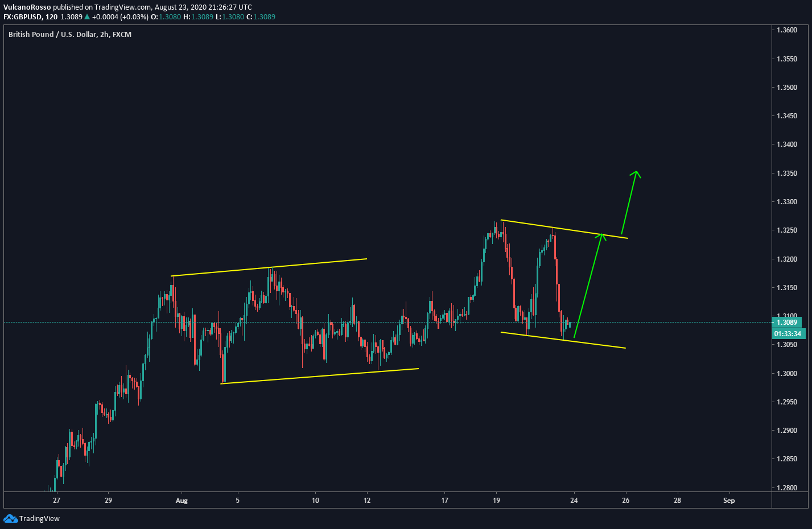Click date label 28 on time axis
Viewport: 812px width, 529px height.
click(x=677, y=501)
